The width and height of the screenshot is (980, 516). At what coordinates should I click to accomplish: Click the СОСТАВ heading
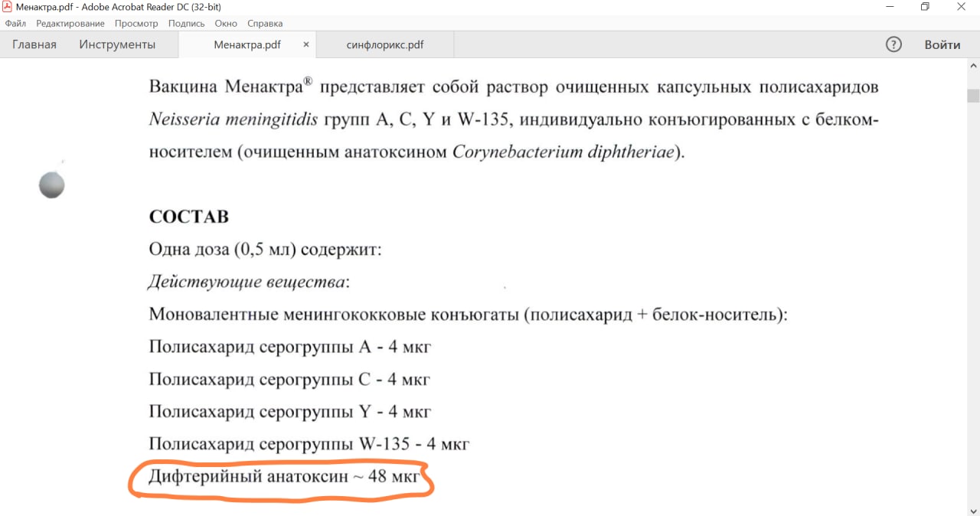click(x=188, y=217)
